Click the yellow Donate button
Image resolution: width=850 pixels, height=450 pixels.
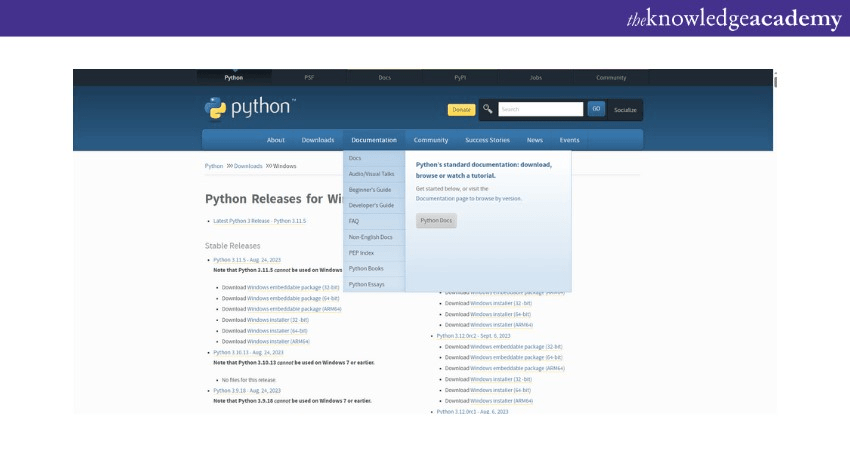click(x=461, y=110)
